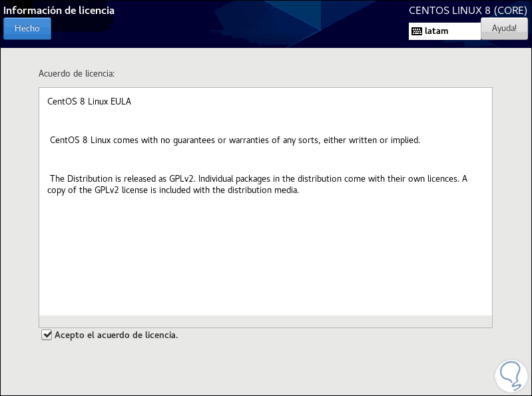This screenshot has width=532, height=396.
Task: Click the word 'latam' in the layout box
Action: point(437,31)
